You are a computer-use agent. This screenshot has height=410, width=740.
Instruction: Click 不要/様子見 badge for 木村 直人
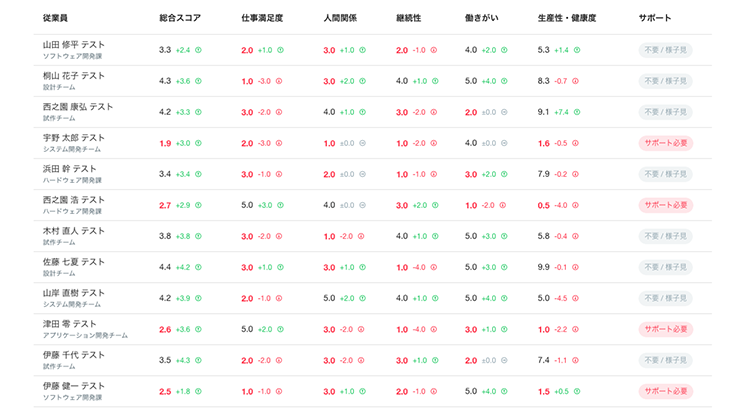coord(665,236)
